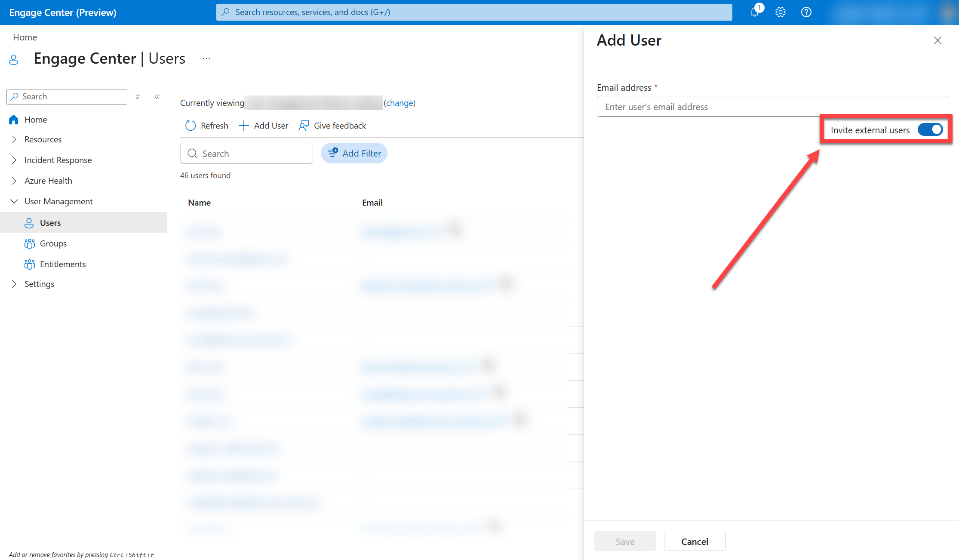Click the Save button
Viewport: 959px width, 560px height.
625,541
